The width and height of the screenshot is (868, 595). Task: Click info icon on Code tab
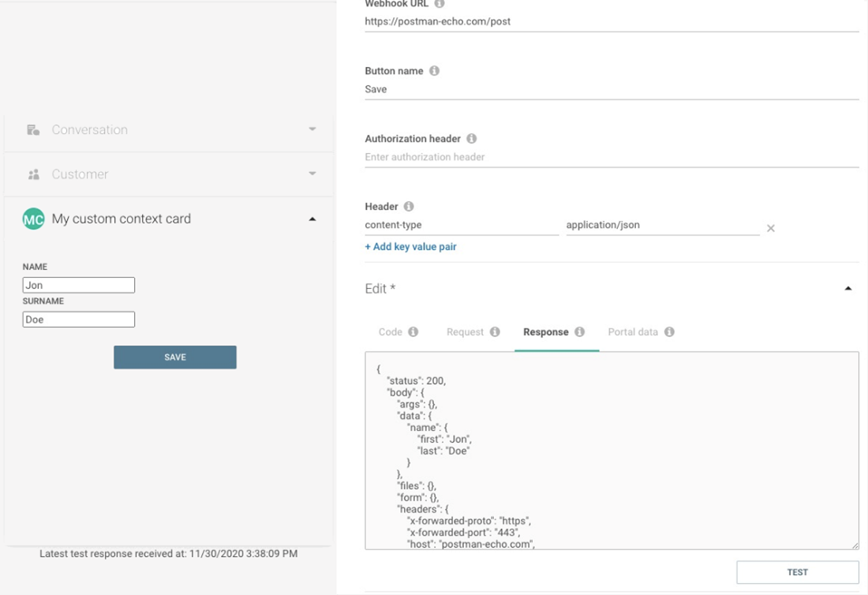coord(413,332)
